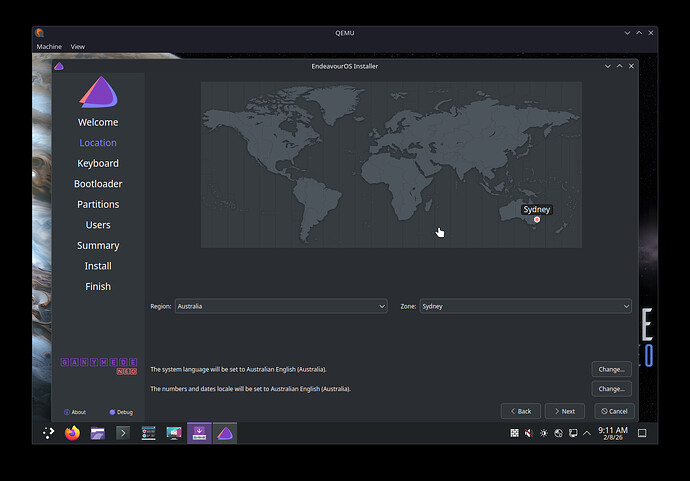Open the Zone dropdown showing Sydney

click(525, 306)
